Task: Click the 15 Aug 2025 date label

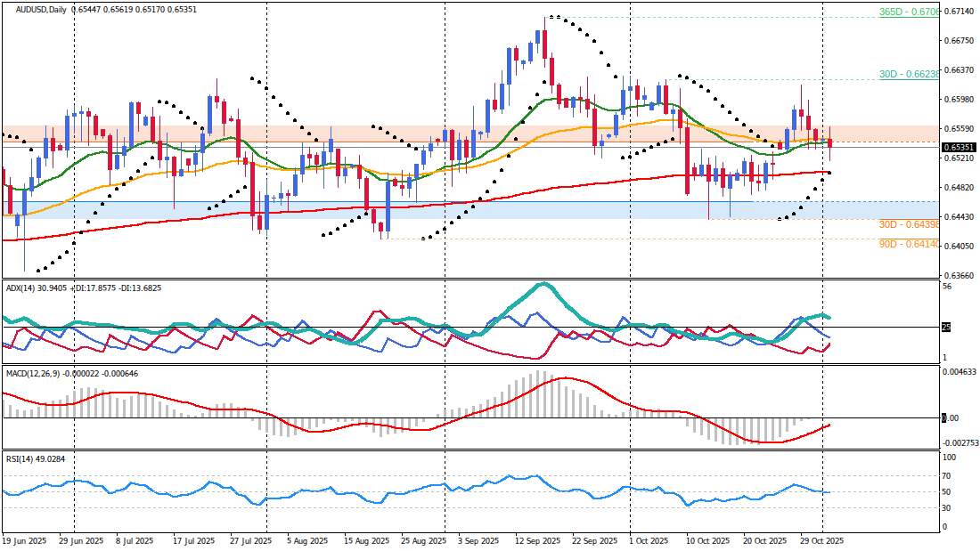Action: (x=365, y=541)
